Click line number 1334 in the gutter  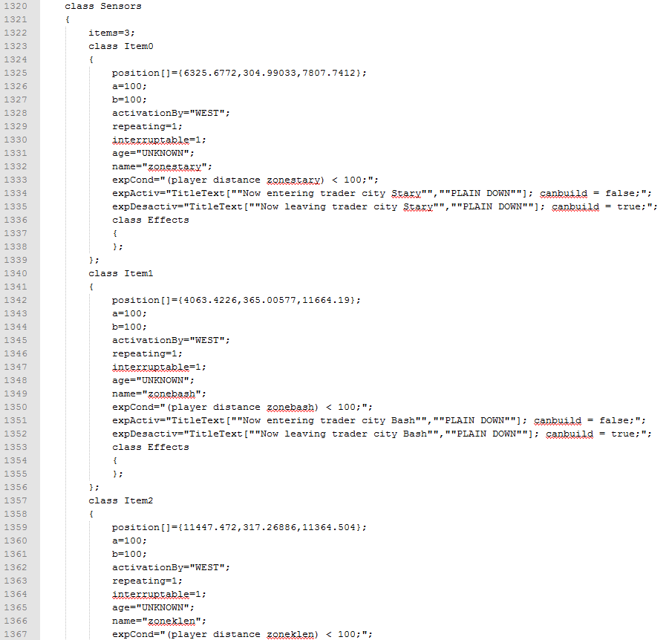click(x=16, y=193)
